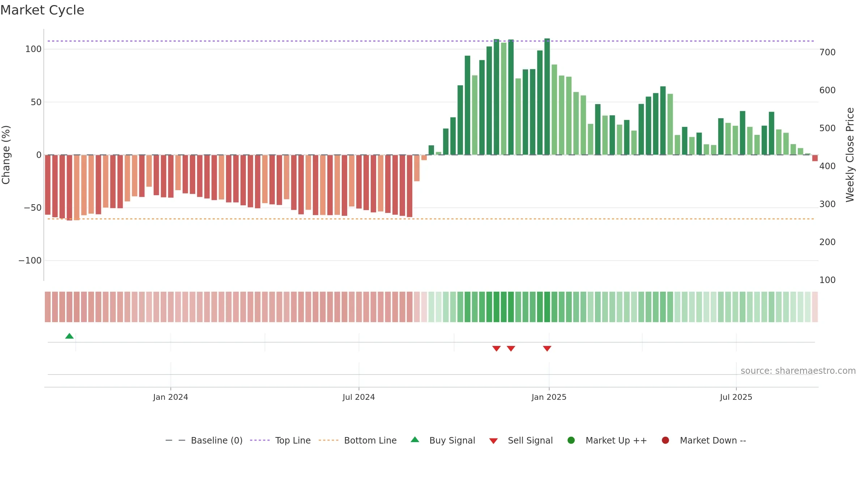
Task: Click the darkest green heatmap cell near Jan 2025
Action: (x=547, y=307)
